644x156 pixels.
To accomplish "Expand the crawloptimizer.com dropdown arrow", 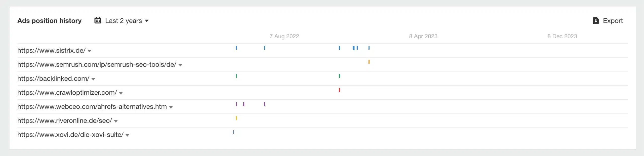I will (x=121, y=93).
